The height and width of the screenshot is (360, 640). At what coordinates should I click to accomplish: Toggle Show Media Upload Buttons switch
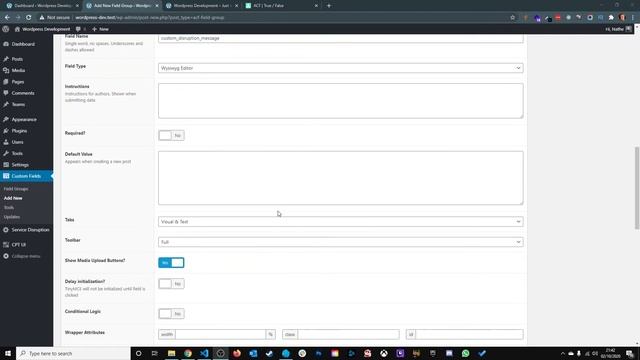171,263
